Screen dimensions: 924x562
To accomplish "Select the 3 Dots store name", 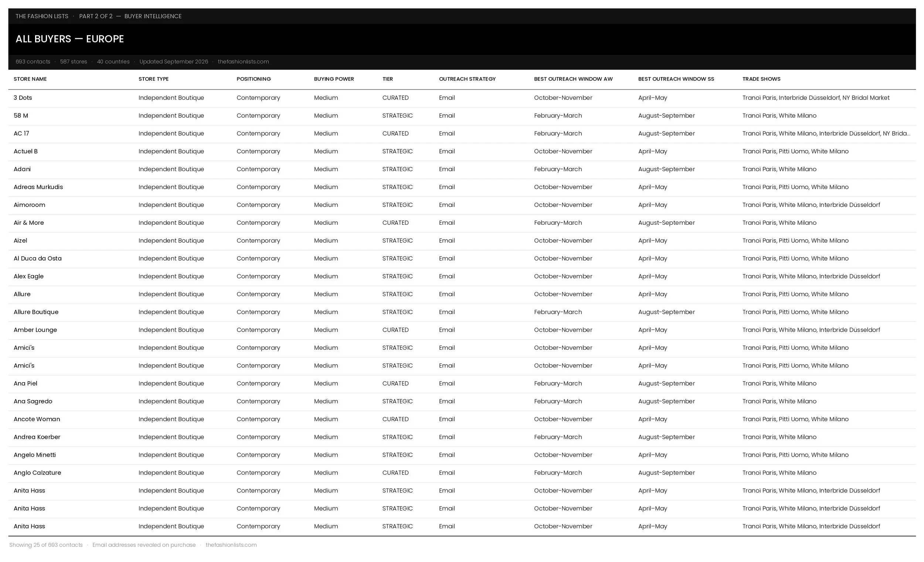I will 23,98.
